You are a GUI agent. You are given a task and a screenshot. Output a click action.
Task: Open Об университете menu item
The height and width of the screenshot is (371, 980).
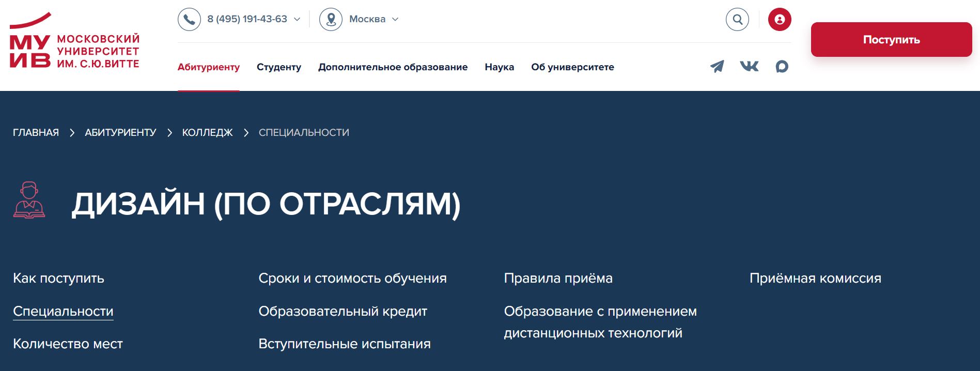click(x=572, y=67)
